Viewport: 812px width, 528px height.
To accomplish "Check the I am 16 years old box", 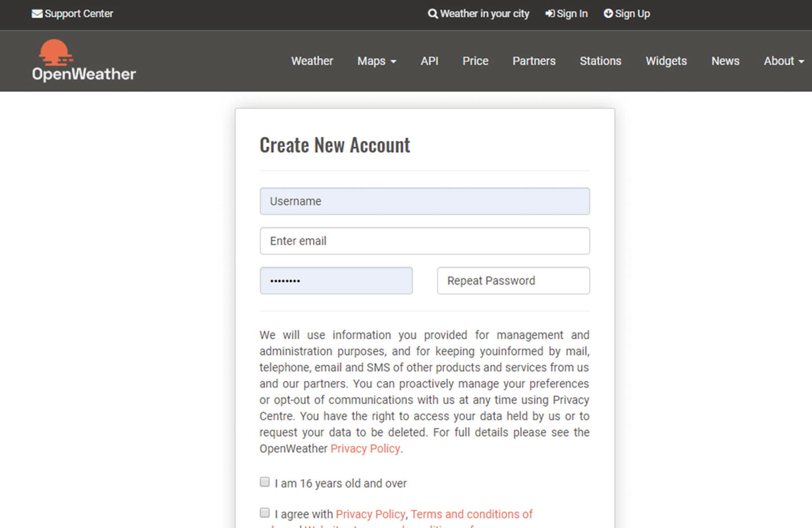I will 264,482.
